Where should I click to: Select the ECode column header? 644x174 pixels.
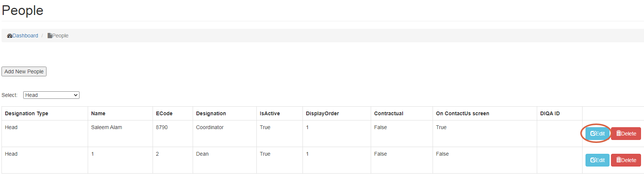coord(164,113)
